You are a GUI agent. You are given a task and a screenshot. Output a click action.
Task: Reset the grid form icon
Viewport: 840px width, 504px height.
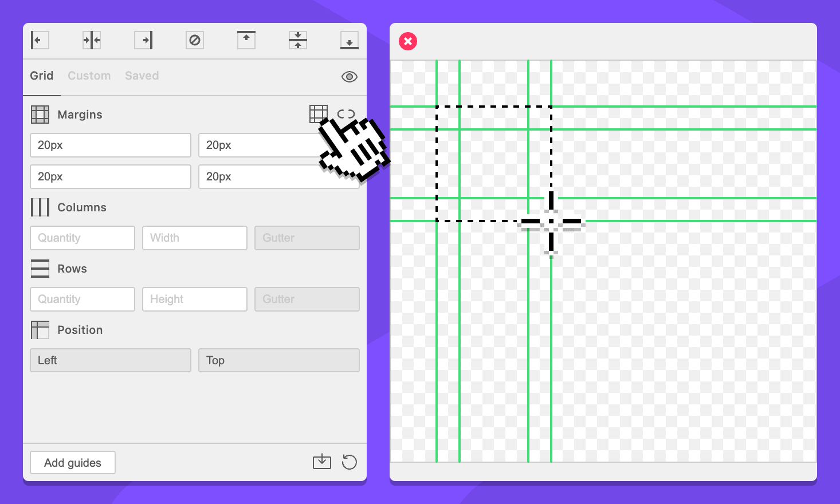pos(349,462)
